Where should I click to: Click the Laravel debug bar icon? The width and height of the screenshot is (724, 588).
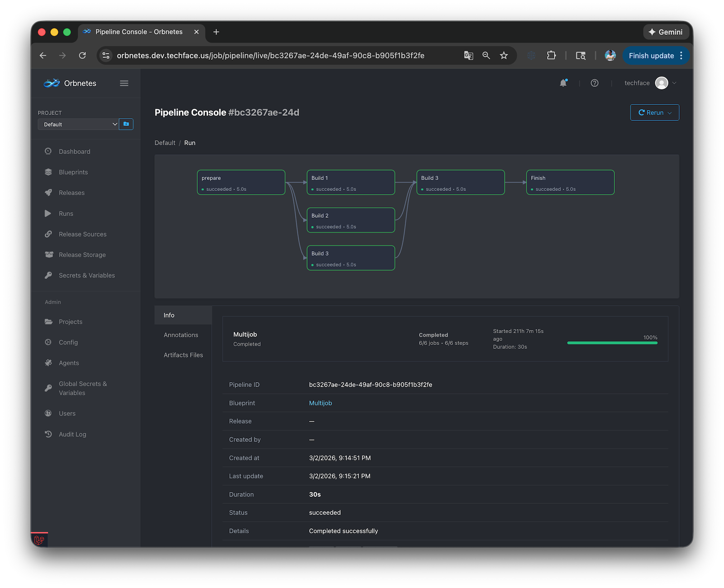(x=39, y=540)
